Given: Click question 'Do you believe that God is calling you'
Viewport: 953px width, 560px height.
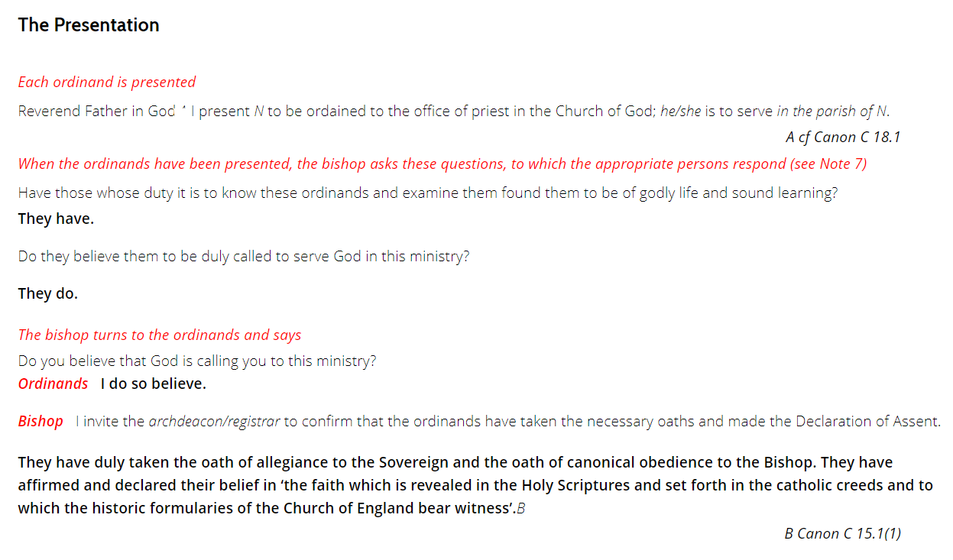Looking at the screenshot, I should coord(197,361).
